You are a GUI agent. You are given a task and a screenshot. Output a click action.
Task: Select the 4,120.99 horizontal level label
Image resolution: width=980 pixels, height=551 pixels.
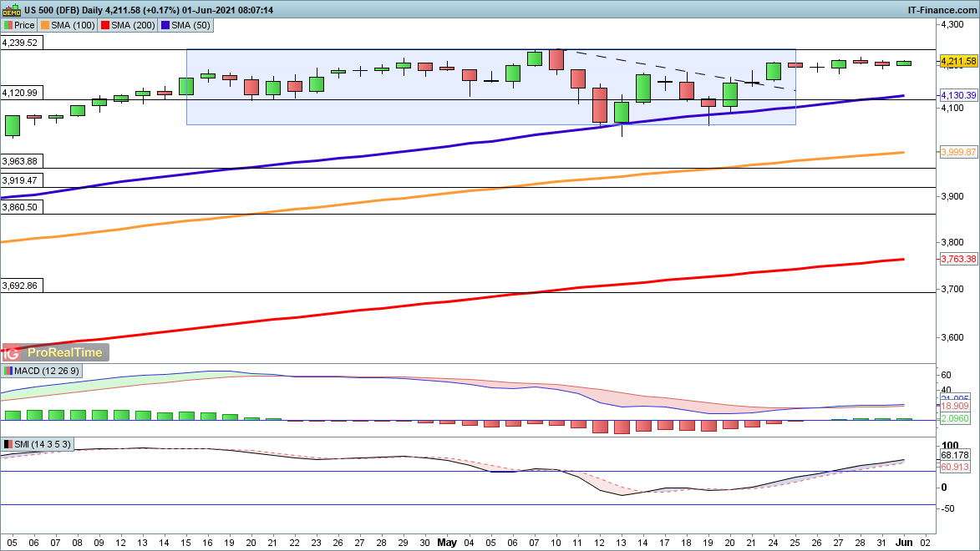click(x=20, y=93)
